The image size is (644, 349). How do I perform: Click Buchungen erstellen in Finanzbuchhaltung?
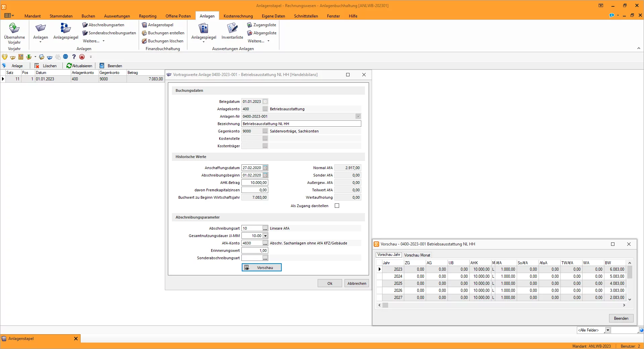[163, 33]
